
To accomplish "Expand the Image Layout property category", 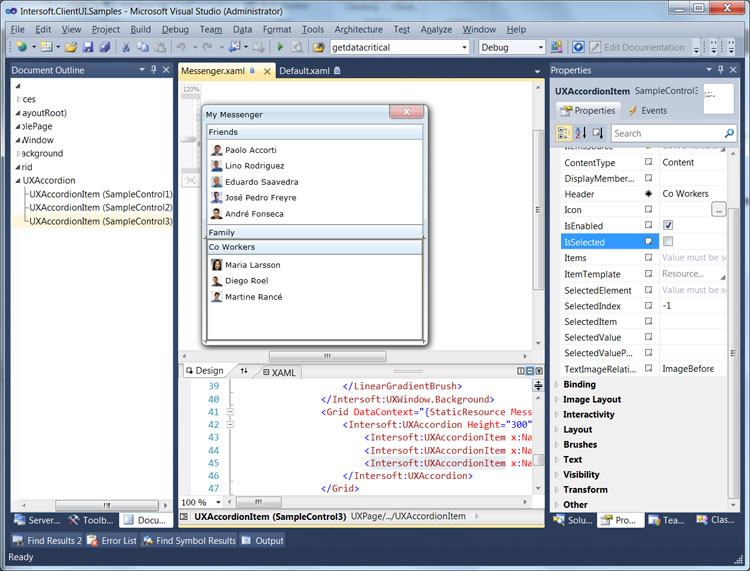I will [x=556, y=399].
